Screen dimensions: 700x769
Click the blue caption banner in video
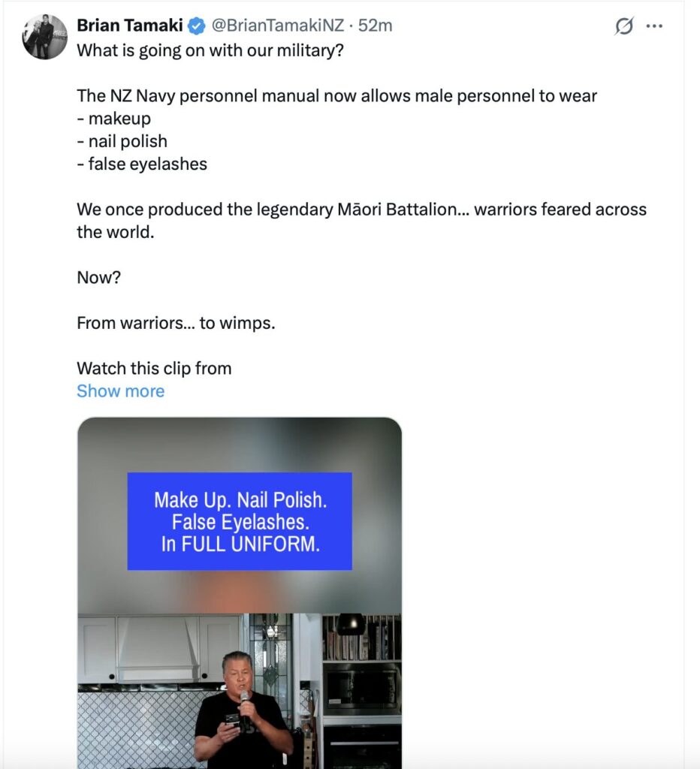pyautogui.click(x=240, y=521)
